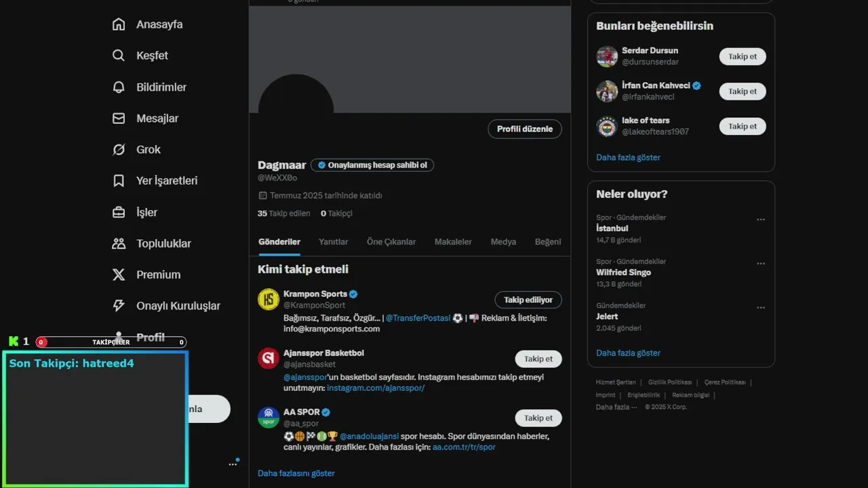Open more options for Wilfried Singo trend
The height and width of the screenshot is (488, 868).
pos(761,264)
